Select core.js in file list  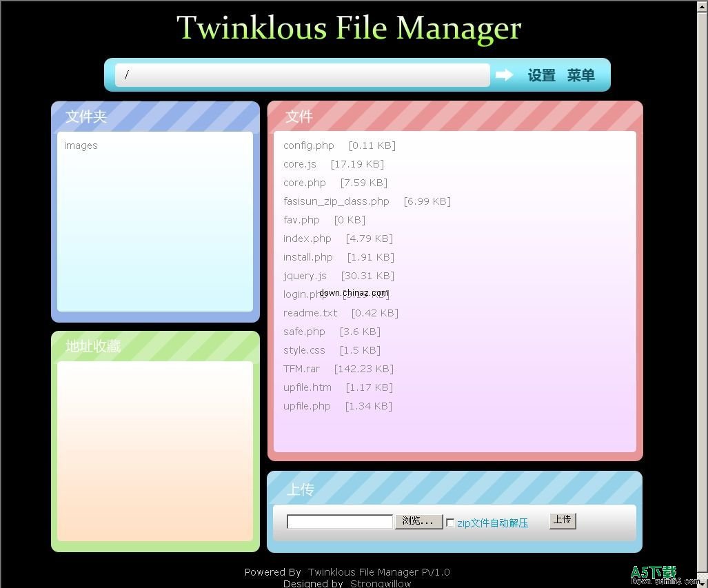(300, 164)
